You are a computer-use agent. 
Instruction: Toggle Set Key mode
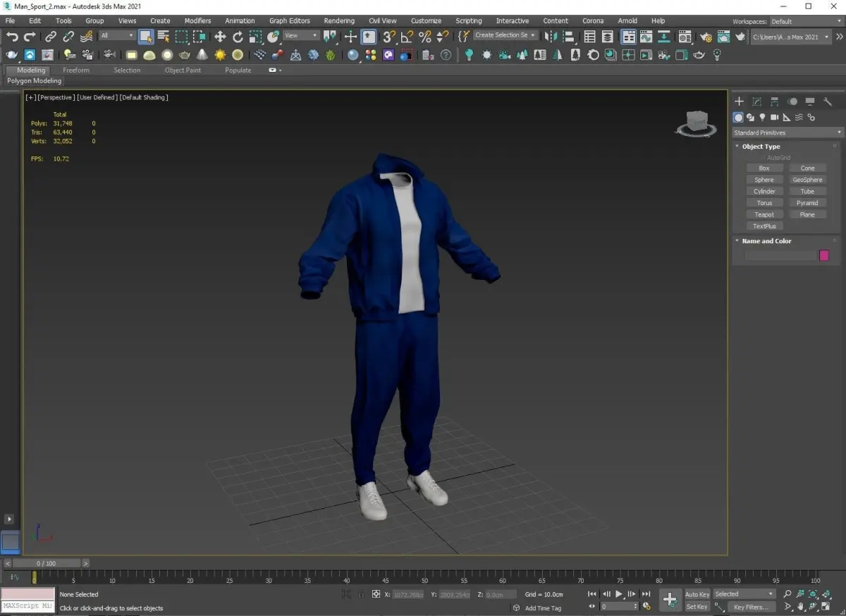pyautogui.click(x=697, y=606)
